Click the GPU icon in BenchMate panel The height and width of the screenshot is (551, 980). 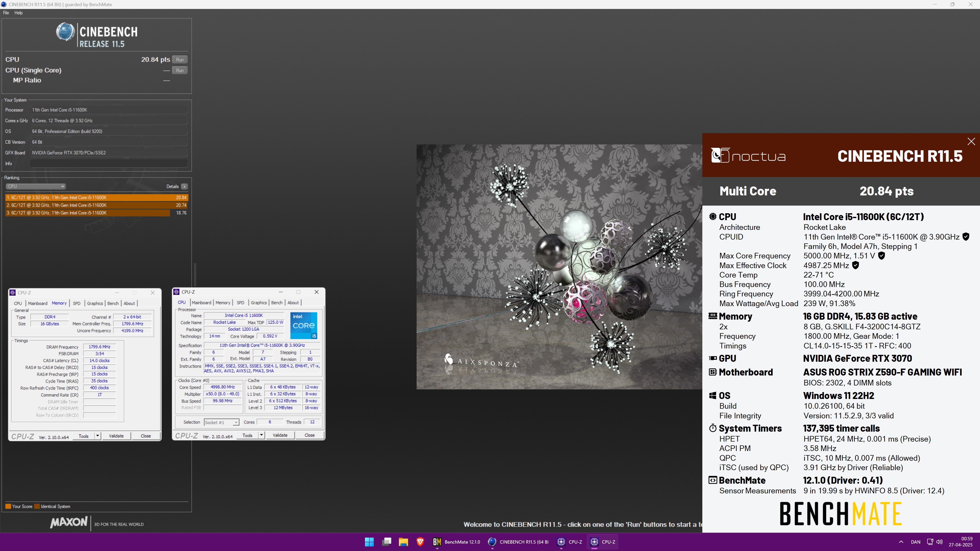713,358
